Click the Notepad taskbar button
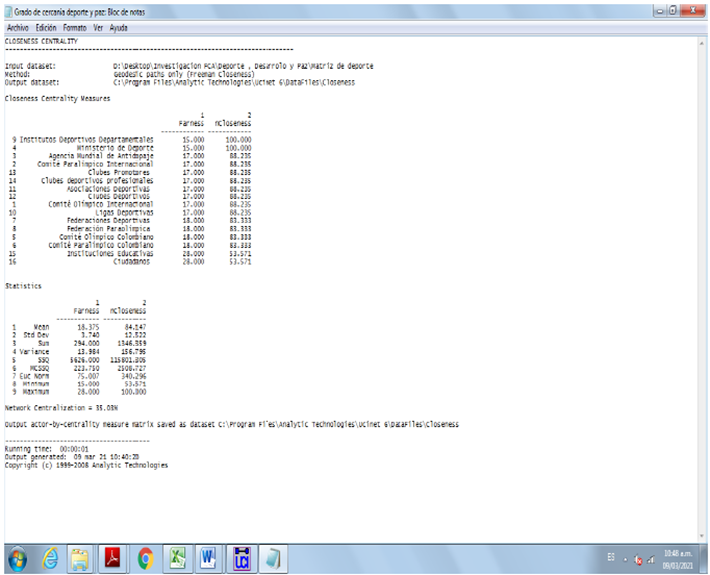The width and height of the screenshot is (710, 575). coord(273,556)
